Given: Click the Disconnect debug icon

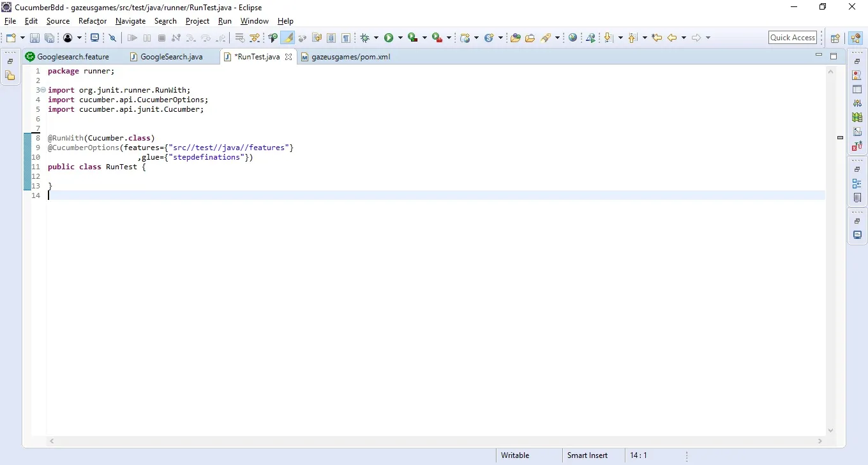Looking at the screenshot, I should pyautogui.click(x=176, y=38).
